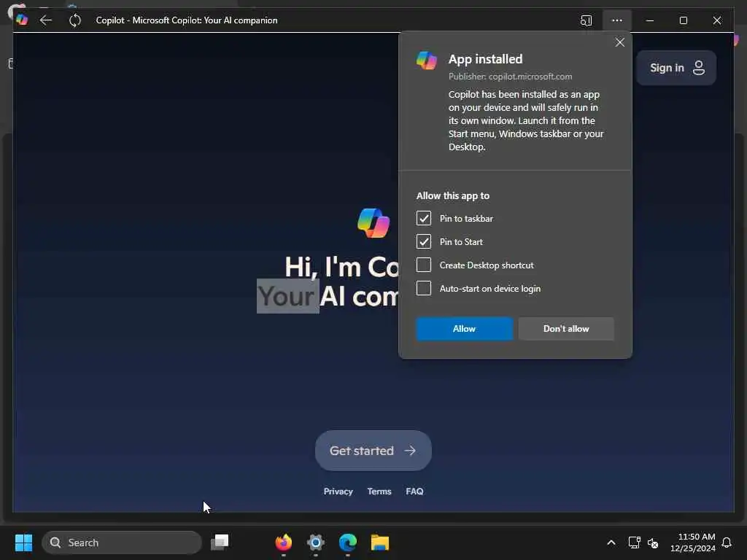Open the notifications bell
747x560 pixels.
[727, 542]
